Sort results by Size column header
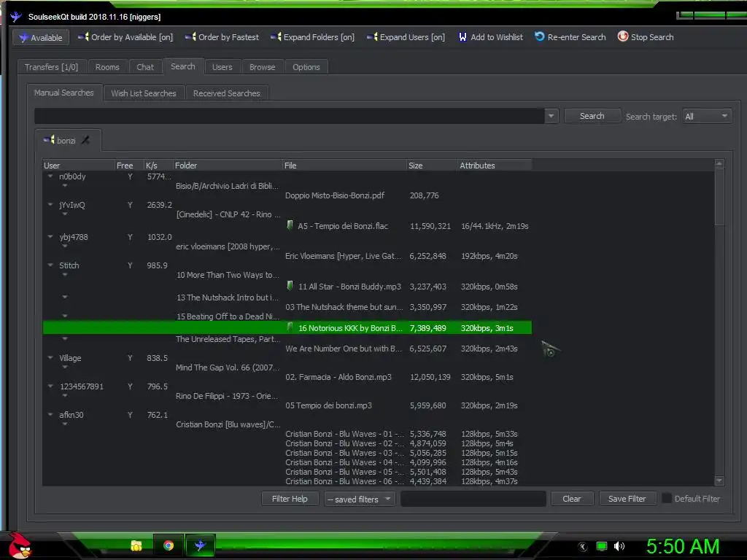The height and width of the screenshot is (560, 747). click(432, 166)
